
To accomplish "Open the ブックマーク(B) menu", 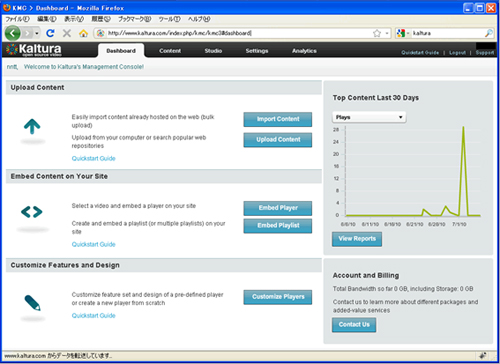I will point(135,19).
